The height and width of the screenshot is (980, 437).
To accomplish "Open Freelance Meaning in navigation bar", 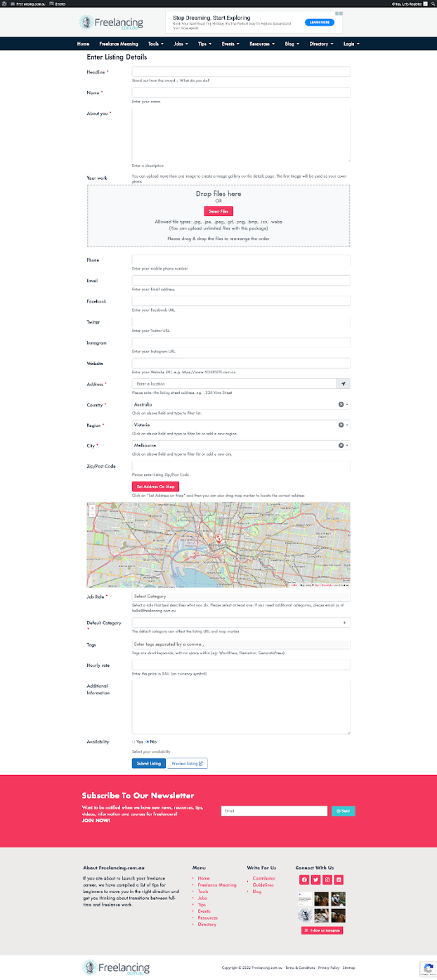I will pos(119,44).
